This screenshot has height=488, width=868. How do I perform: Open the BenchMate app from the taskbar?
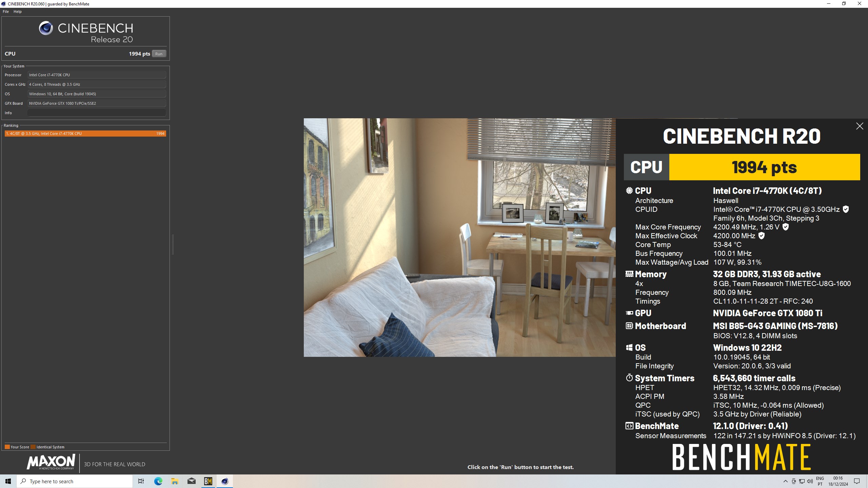pyautogui.click(x=208, y=481)
